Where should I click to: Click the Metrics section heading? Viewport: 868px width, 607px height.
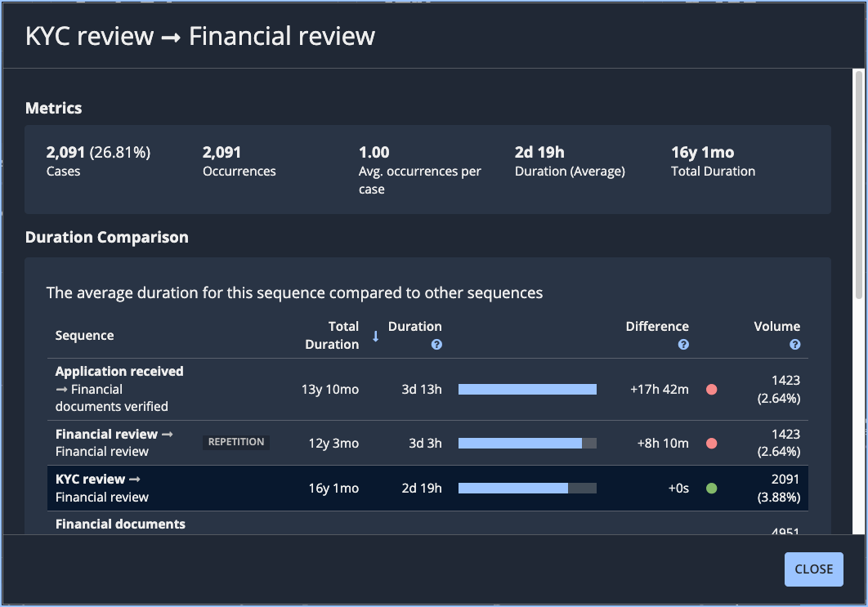[54, 108]
